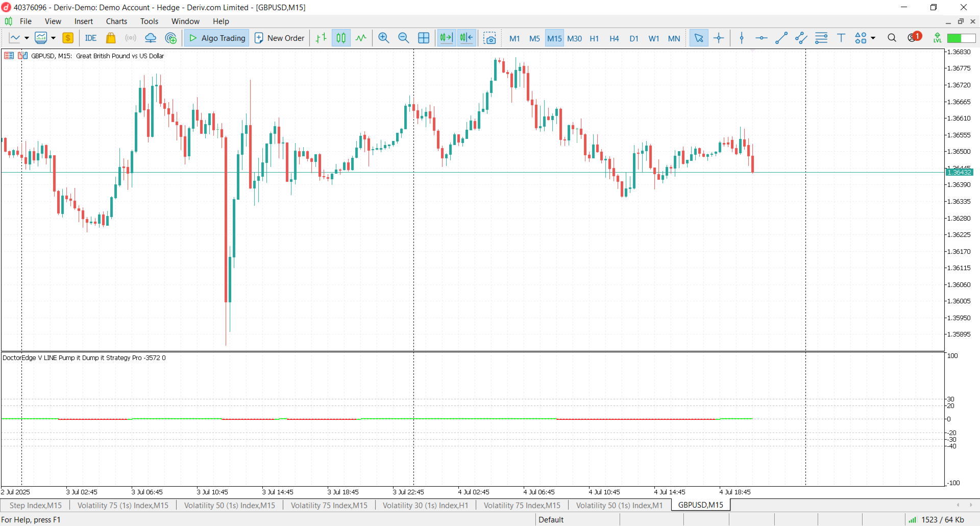The image size is (980, 526).
Task: Switch chart to candlesticks mode
Action: (x=341, y=38)
